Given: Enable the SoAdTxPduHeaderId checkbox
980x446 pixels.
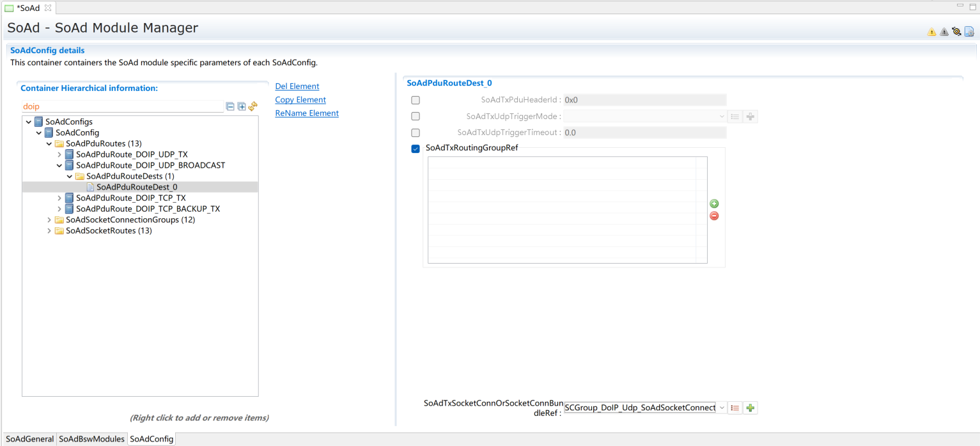Looking at the screenshot, I should pos(416,100).
